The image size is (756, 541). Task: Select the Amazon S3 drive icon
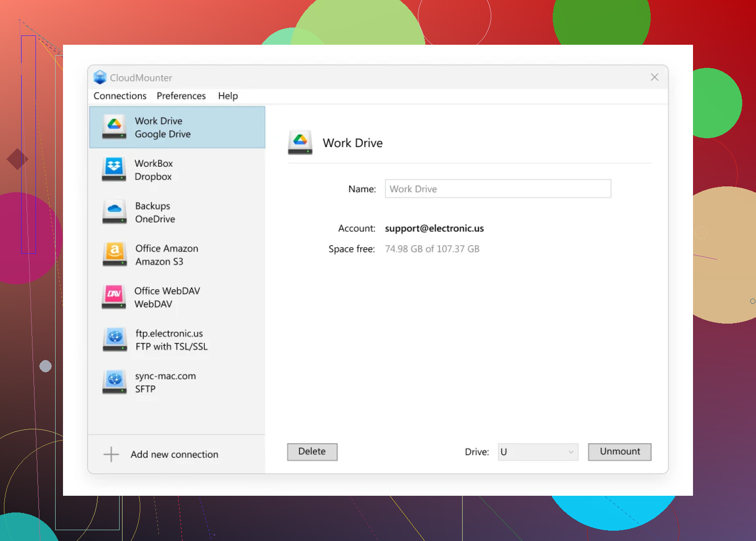(x=114, y=254)
